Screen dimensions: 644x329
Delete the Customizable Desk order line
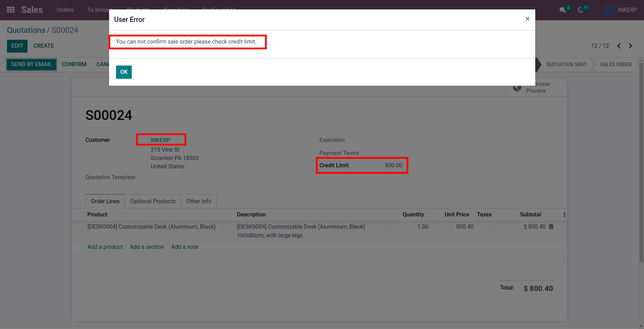[551, 227]
